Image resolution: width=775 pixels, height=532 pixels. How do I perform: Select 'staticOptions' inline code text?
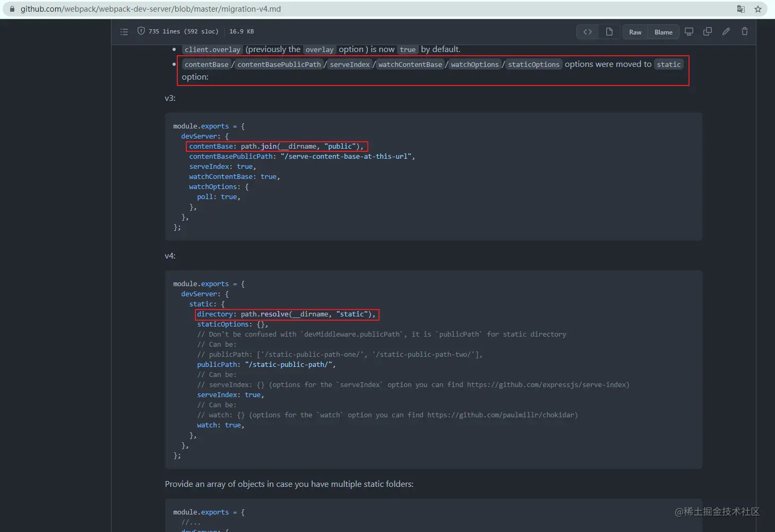(534, 64)
